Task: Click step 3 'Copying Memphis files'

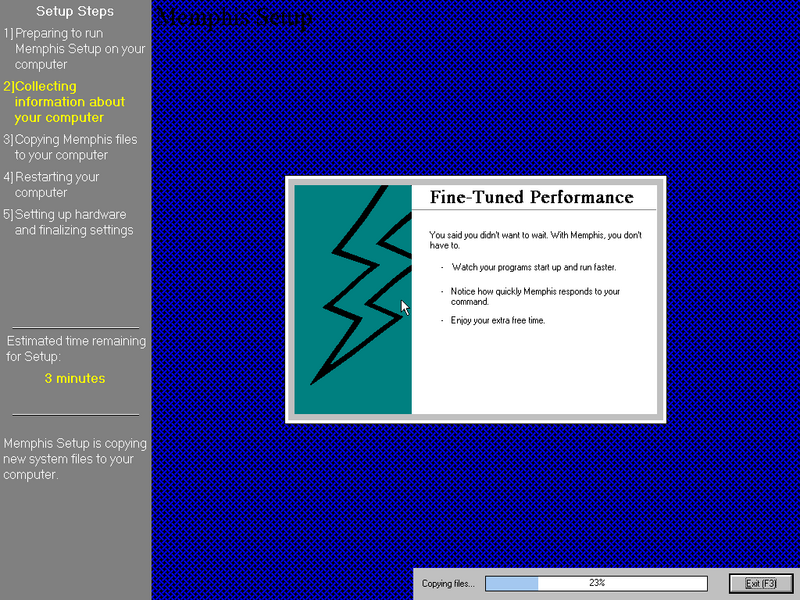Action: 70,147
